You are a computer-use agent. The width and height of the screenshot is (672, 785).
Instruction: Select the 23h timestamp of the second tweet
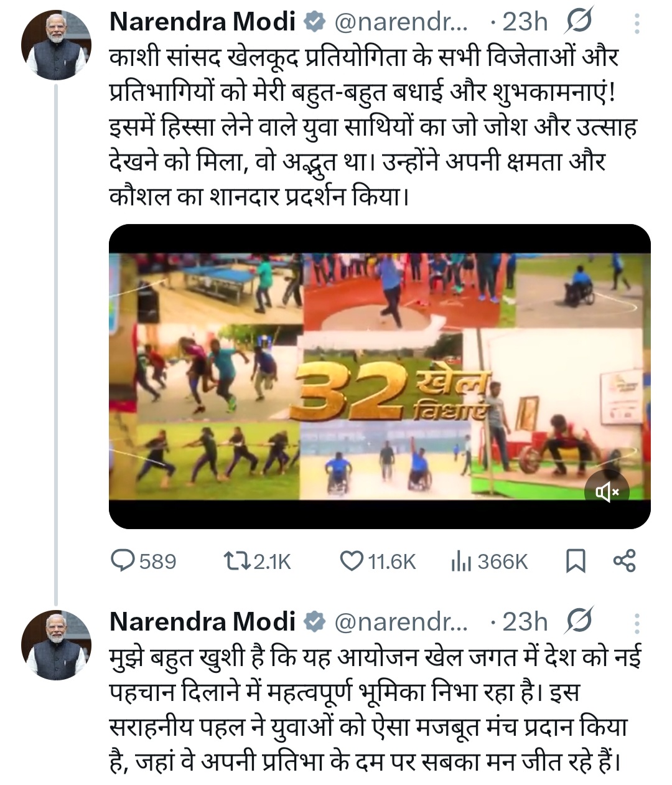(524, 622)
